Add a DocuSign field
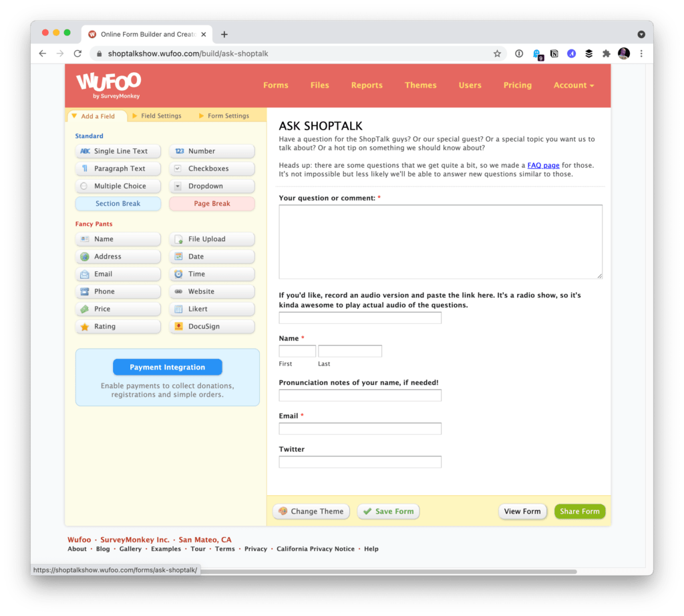This screenshot has width=684, height=616. click(x=212, y=326)
